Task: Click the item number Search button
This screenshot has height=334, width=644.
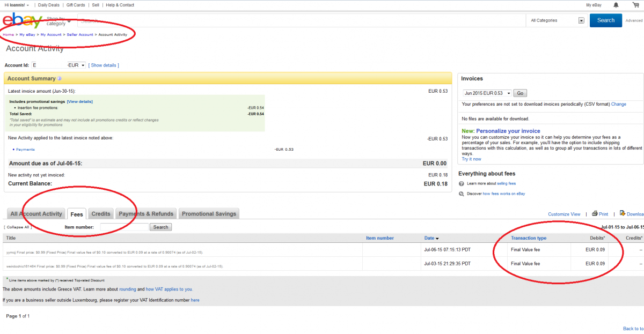Action: click(161, 227)
